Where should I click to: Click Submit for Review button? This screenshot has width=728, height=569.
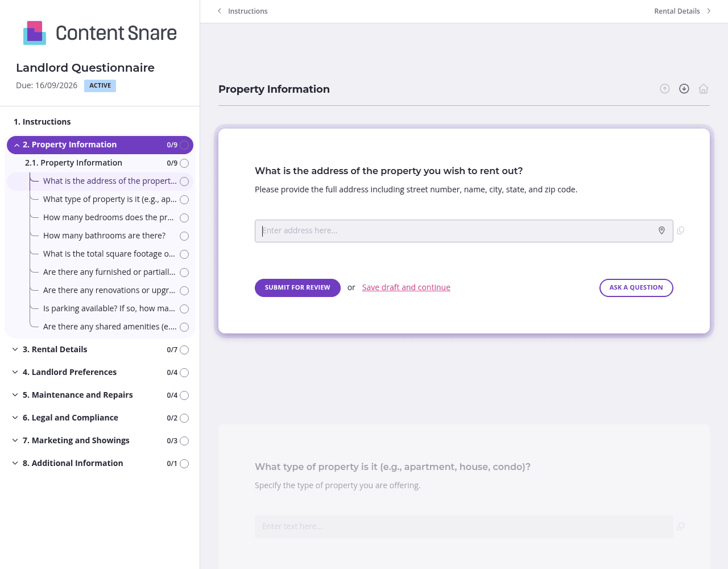coord(297,288)
